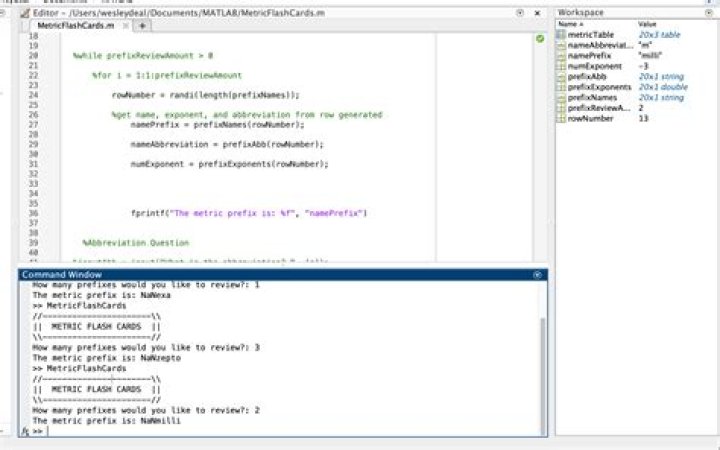The height and width of the screenshot is (450, 720).
Task: Select the namePrefix variable icon
Action: point(561,56)
